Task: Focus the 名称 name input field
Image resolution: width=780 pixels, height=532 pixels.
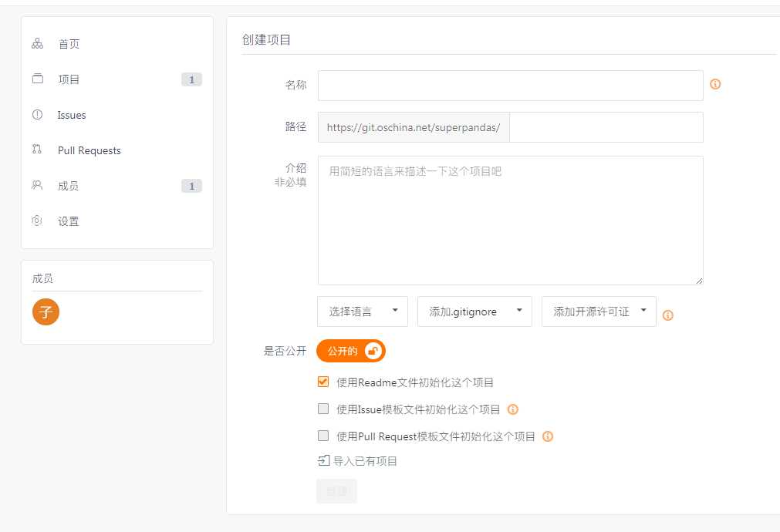Action: click(x=511, y=86)
